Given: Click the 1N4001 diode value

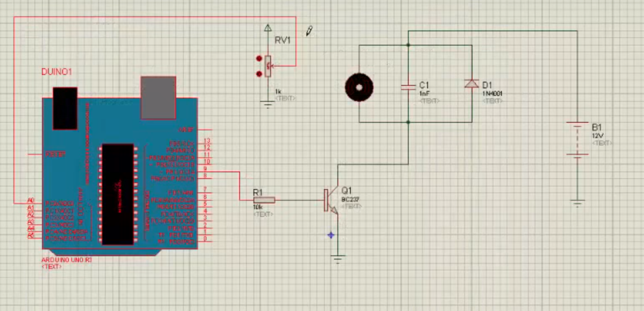Looking at the screenshot, I should pos(492,93).
